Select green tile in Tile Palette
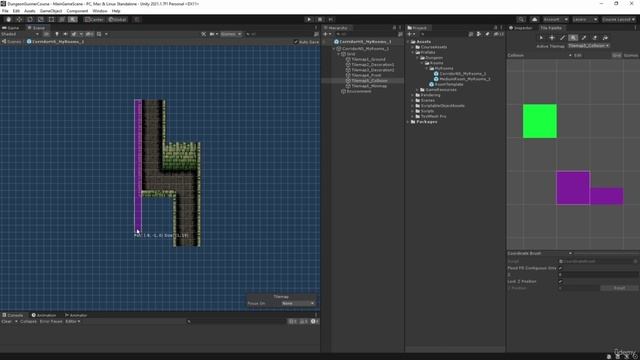The height and width of the screenshot is (360, 640). (540, 121)
